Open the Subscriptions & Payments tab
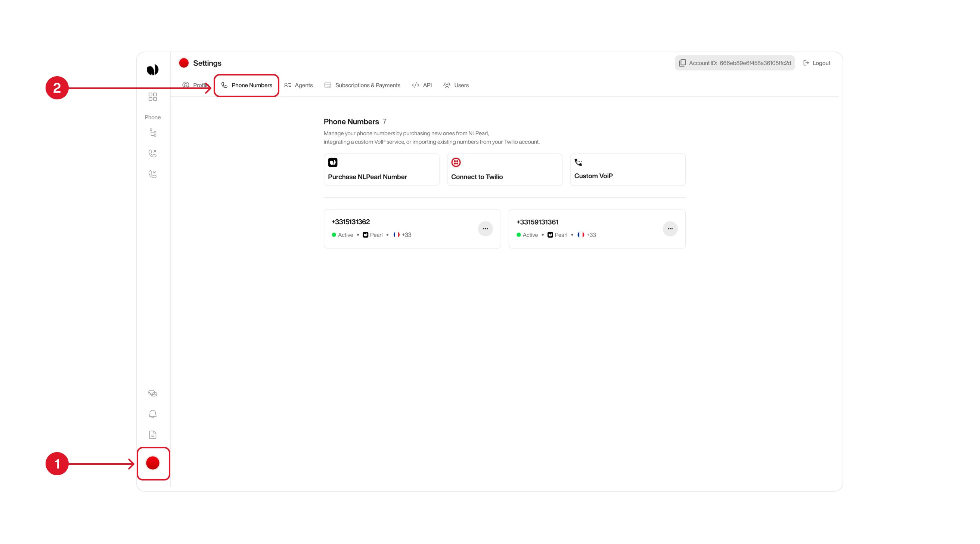Viewport: 980px width, 544px height. point(362,85)
